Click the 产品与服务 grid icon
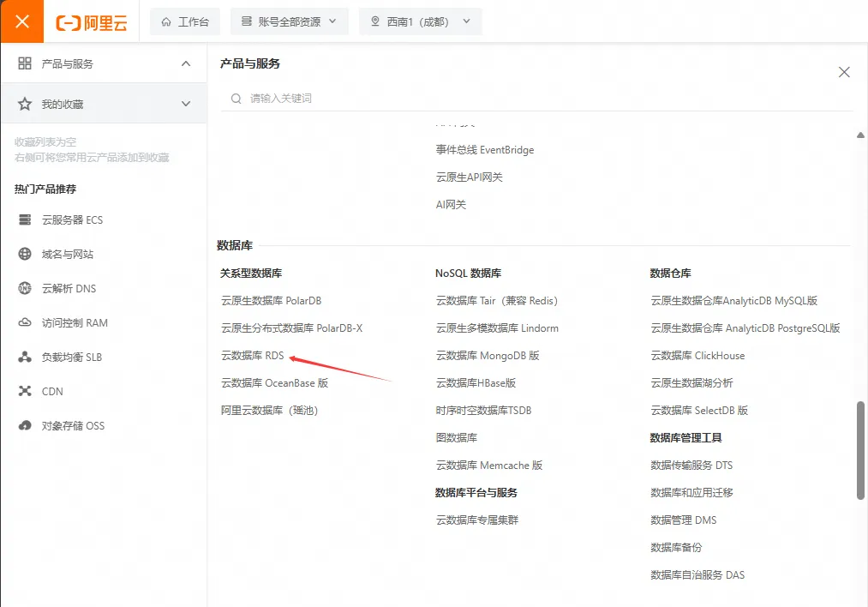The width and height of the screenshot is (868, 607). coord(25,63)
